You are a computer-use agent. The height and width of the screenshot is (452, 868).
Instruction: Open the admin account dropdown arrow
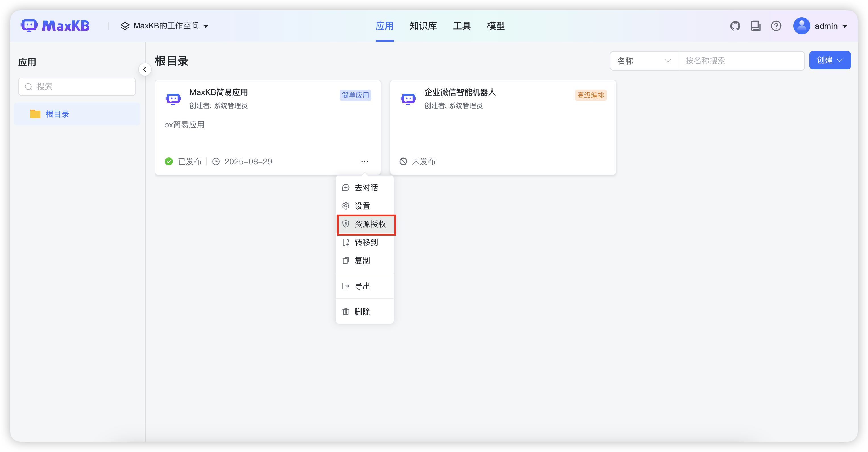pos(844,26)
